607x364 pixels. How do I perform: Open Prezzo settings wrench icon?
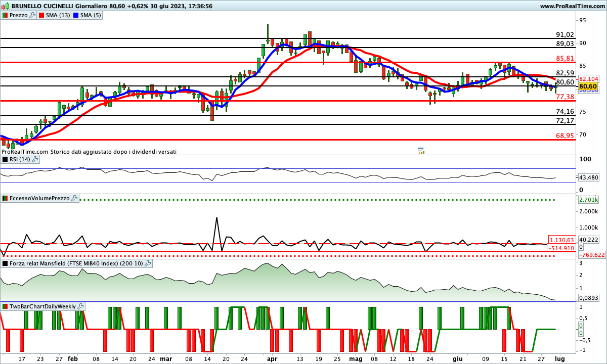coord(33,15)
